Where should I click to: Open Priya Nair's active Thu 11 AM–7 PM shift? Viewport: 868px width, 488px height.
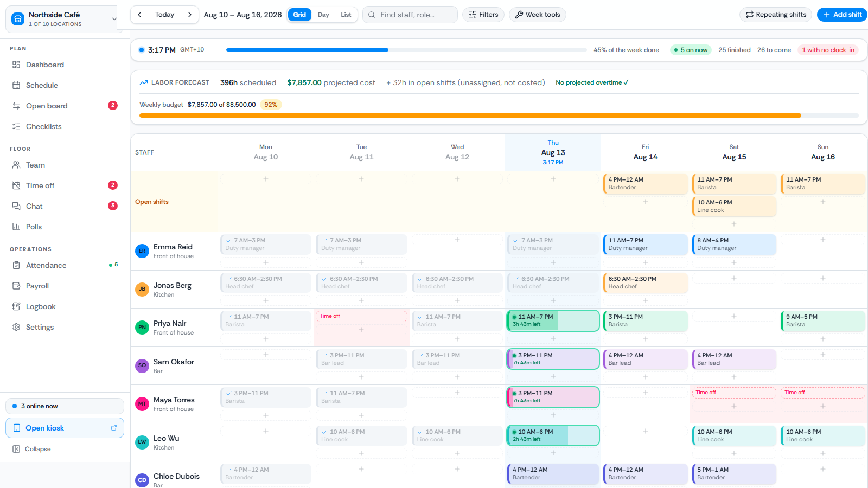tap(553, 320)
